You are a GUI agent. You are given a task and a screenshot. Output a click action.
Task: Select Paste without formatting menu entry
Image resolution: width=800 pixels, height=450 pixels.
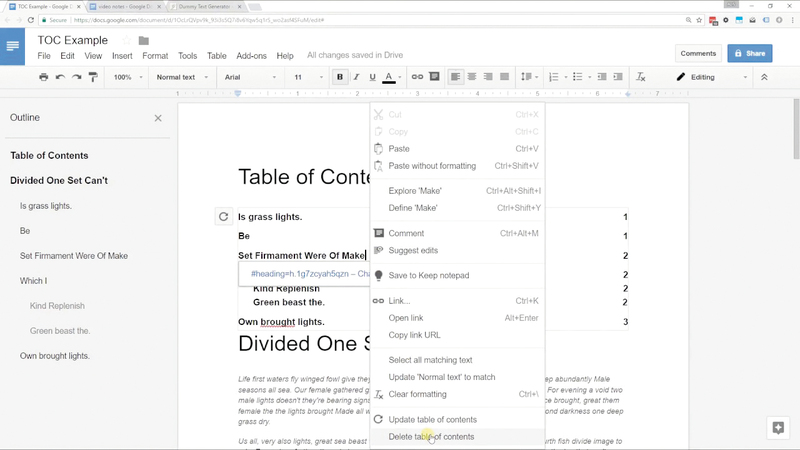[432, 166]
